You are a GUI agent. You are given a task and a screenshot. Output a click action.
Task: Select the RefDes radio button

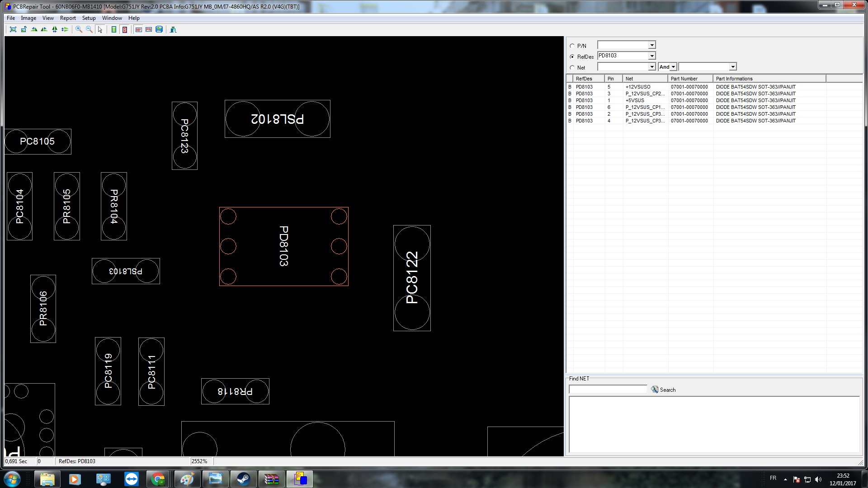click(x=572, y=56)
